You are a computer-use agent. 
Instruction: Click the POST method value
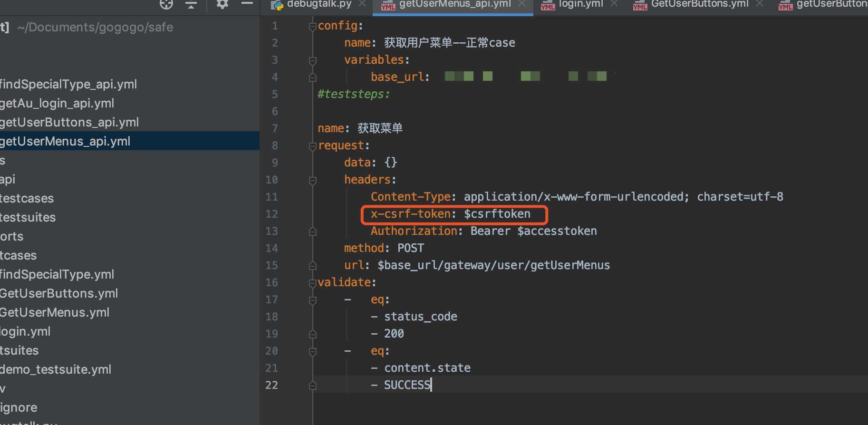click(411, 248)
